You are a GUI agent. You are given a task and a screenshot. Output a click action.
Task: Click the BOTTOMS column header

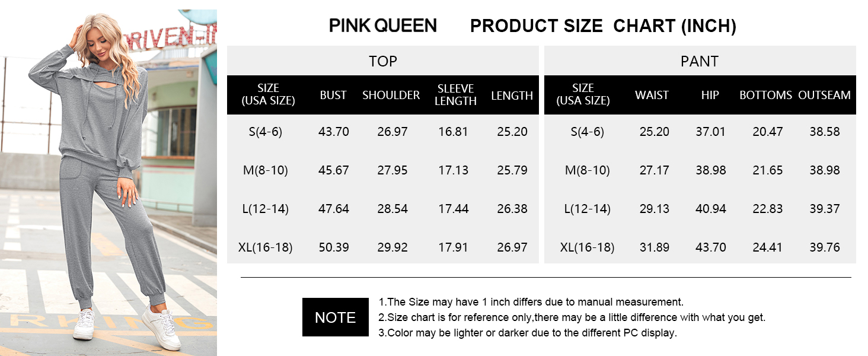click(765, 95)
